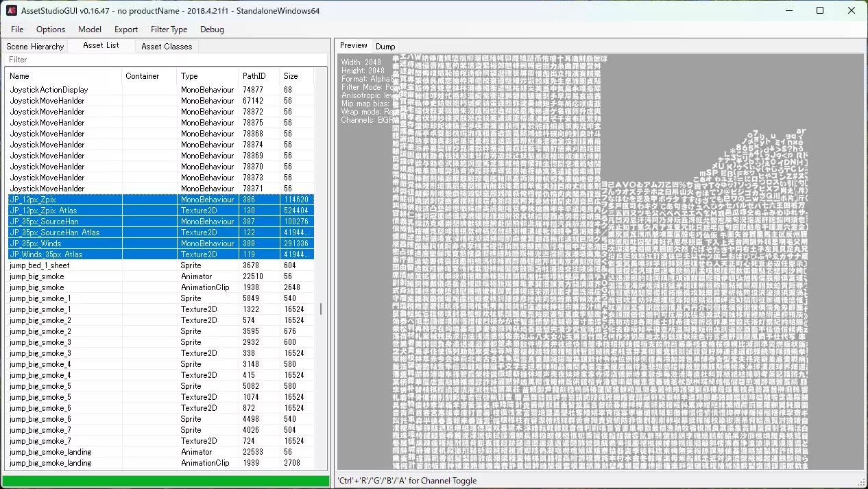Select the jump_big_smoke_7 Texture2D row
868x489 pixels.
click(x=160, y=441)
